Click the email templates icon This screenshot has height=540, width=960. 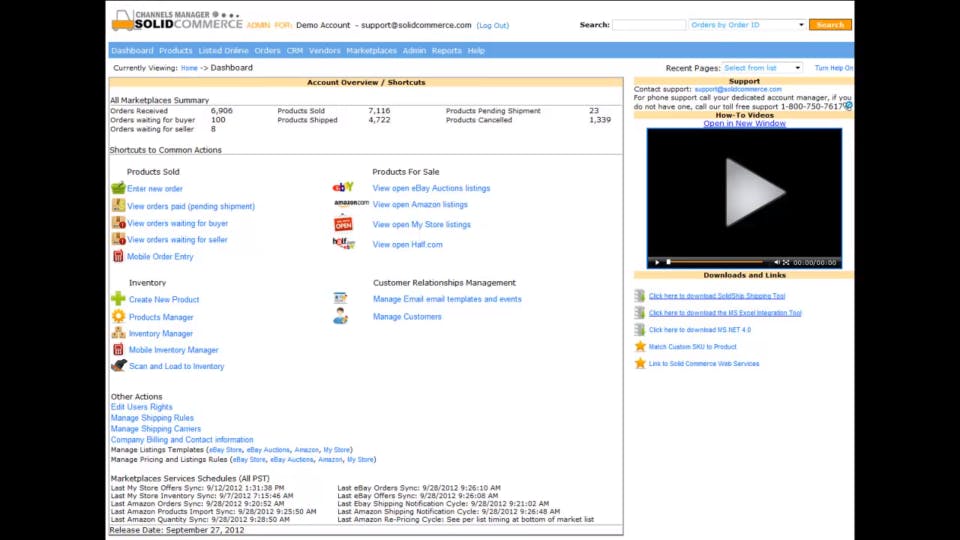(x=340, y=298)
